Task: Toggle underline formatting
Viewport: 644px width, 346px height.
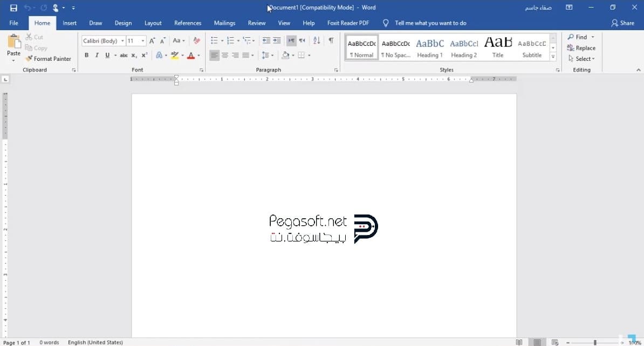Action: point(107,55)
